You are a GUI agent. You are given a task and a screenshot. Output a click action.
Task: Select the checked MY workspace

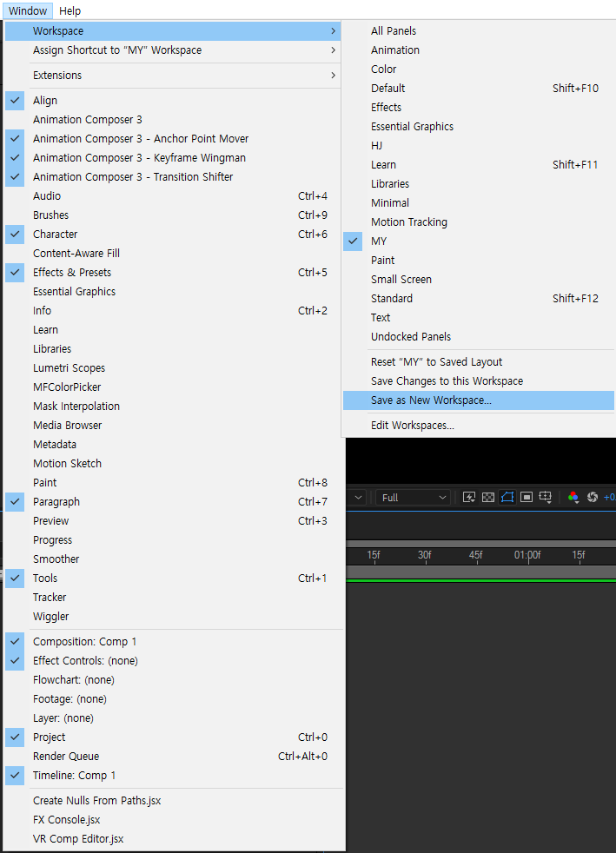coord(479,241)
